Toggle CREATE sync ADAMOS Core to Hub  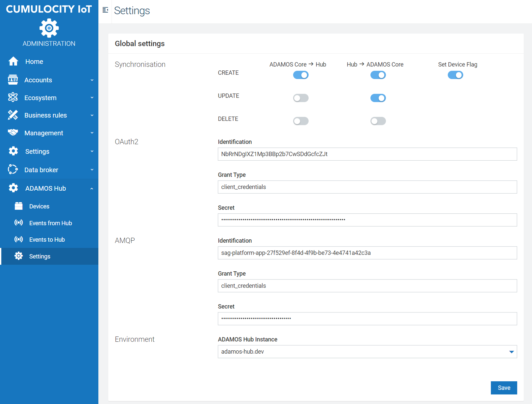(x=301, y=75)
